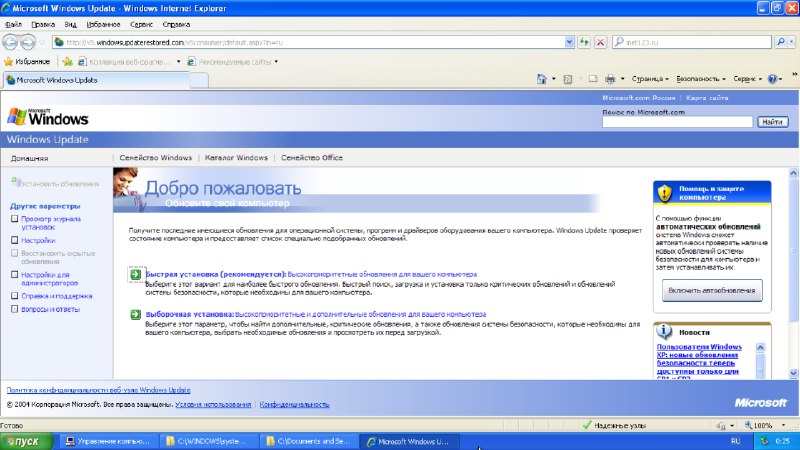
Task: Open the Help question mark icon
Action: [772, 79]
